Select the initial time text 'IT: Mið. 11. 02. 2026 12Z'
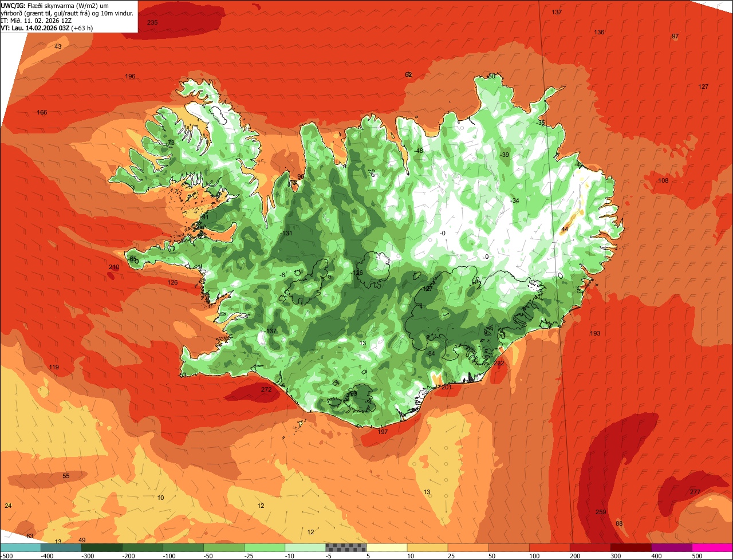733x560 pixels. tap(36, 20)
